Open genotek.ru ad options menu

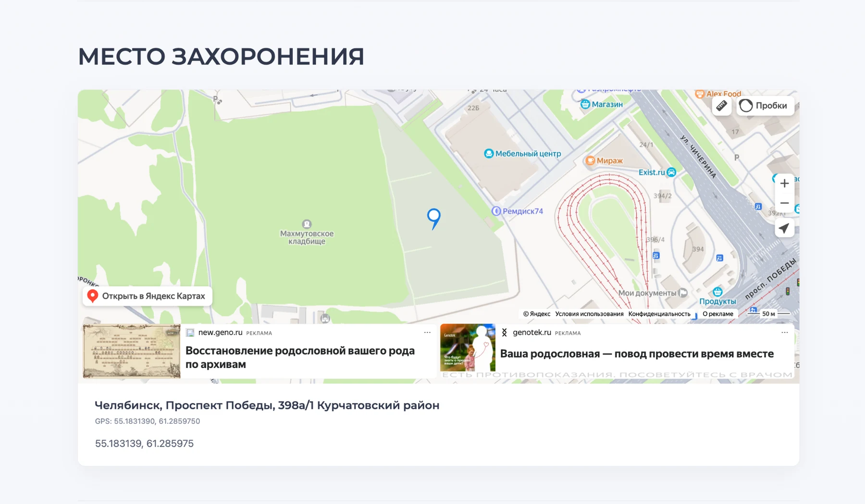click(x=784, y=332)
